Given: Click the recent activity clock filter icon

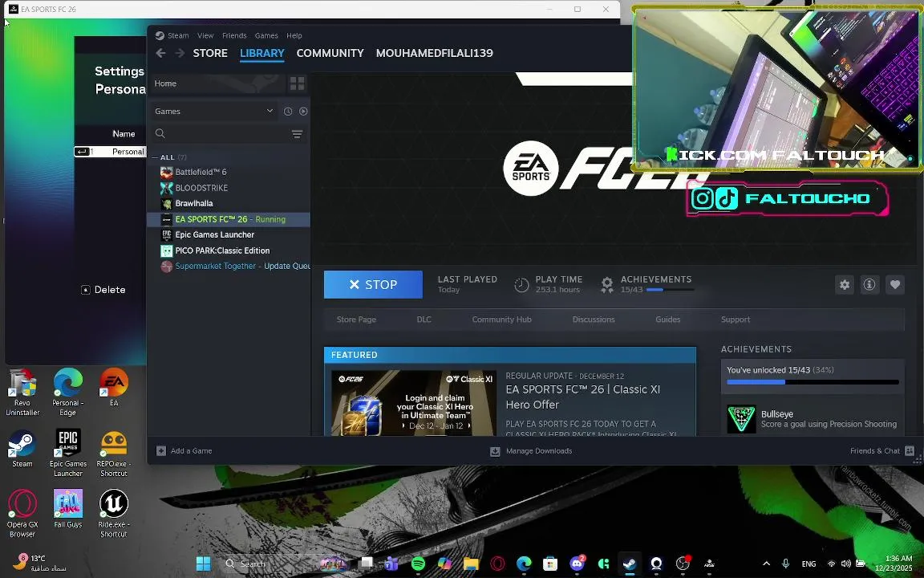Looking at the screenshot, I should 288,112.
